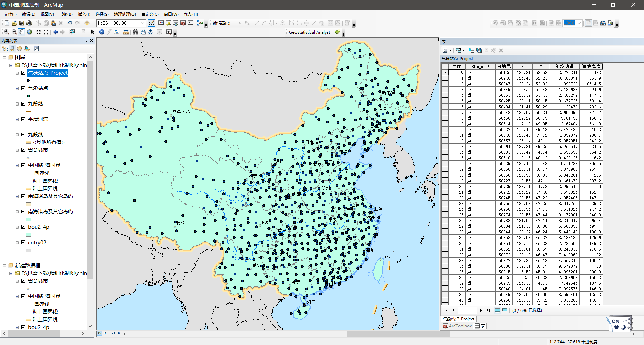The image size is (644, 345).
Task: Collapse the 图层 data frame node
Action: coord(5,58)
